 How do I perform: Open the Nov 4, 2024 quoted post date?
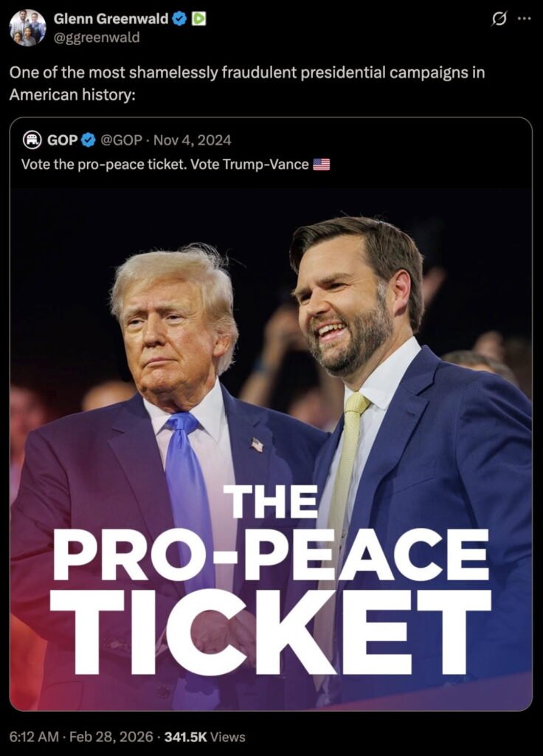(x=192, y=140)
